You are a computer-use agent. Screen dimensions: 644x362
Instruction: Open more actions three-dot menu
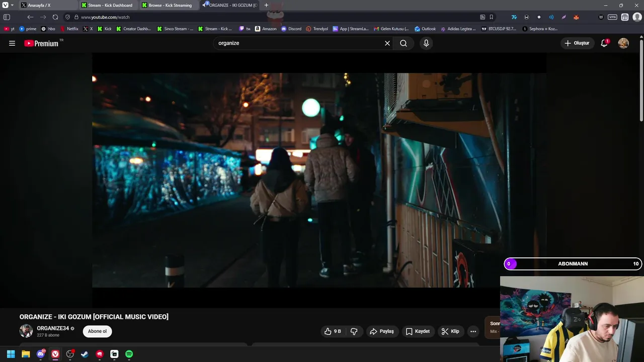[x=473, y=331]
